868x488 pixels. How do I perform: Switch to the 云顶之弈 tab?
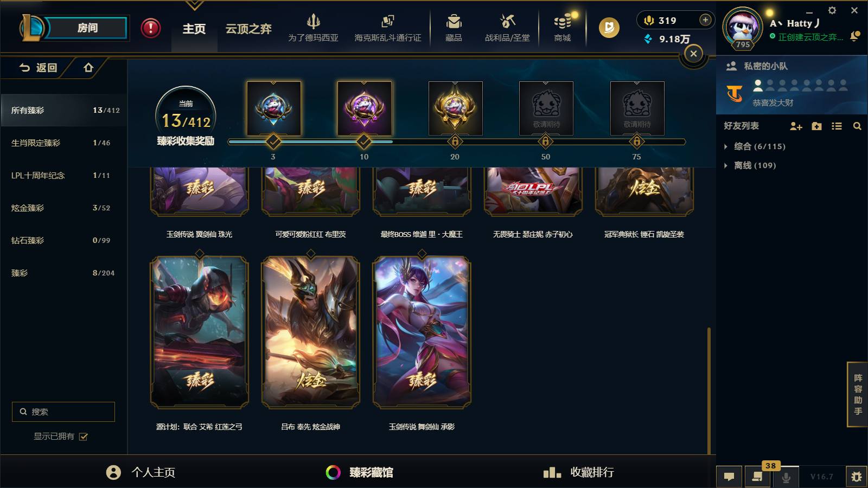pos(248,29)
